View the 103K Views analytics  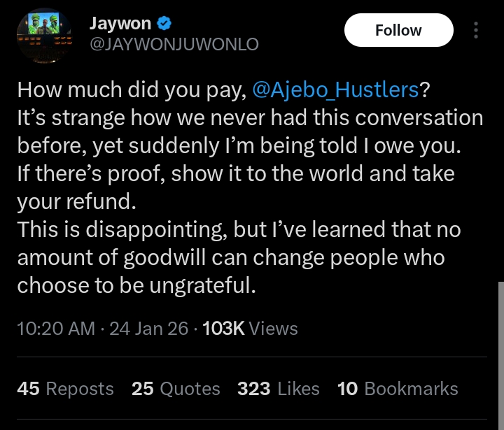click(x=250, y=329)
